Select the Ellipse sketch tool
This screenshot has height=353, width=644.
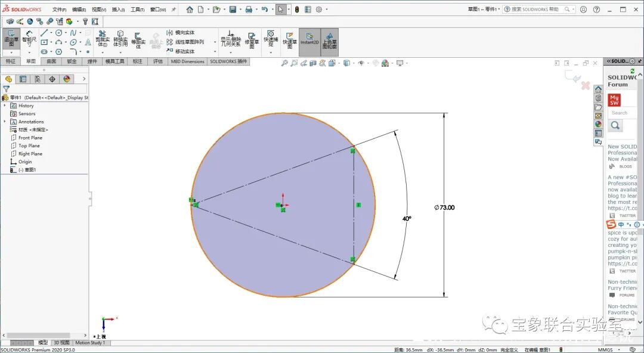click(x=73, y=42)
